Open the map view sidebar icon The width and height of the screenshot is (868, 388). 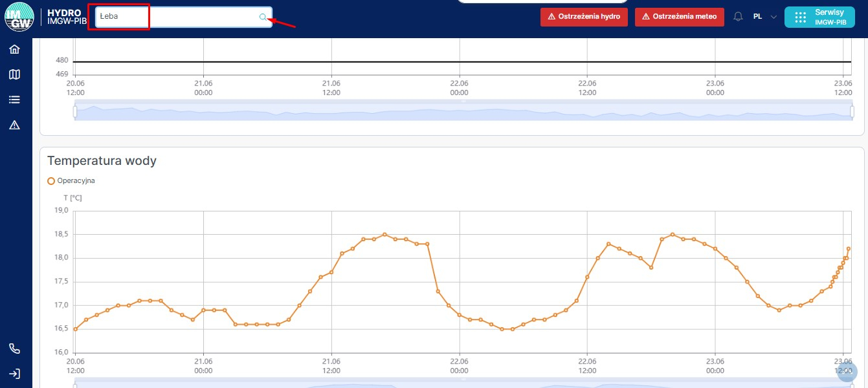coord(14,75)
